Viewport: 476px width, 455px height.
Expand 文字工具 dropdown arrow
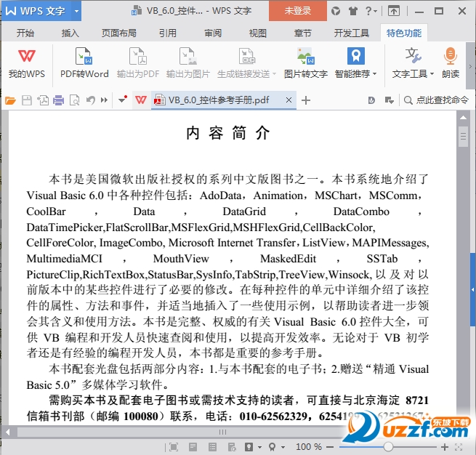point(432,73)
